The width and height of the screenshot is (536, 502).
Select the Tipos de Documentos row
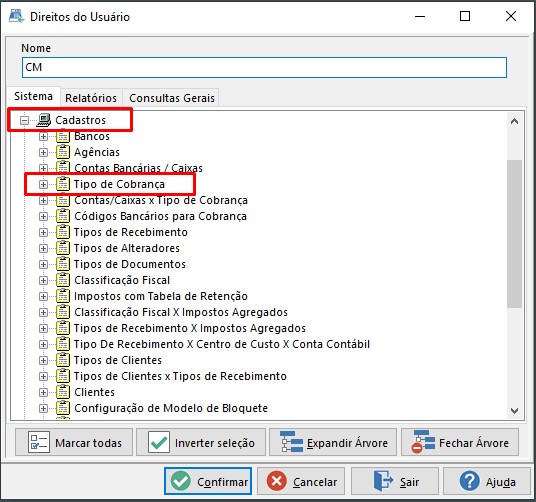pyautogui.click(x=130, y=264)
